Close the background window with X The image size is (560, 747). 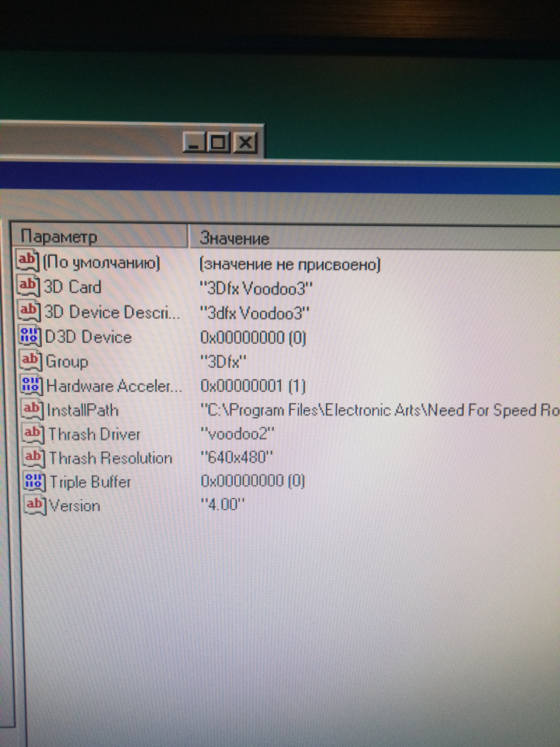[245, 142]
